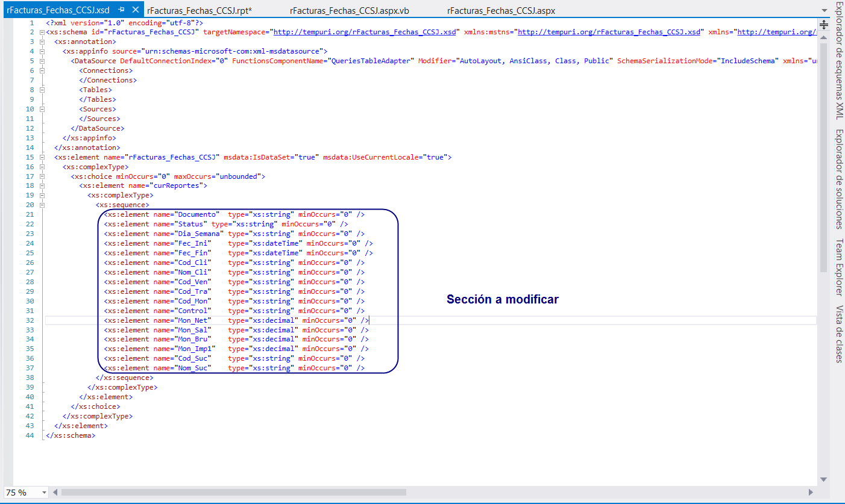
Task: Close the rFacturas_Fechas_CCSJ.xsd tab
Action: tap(134, 10)
